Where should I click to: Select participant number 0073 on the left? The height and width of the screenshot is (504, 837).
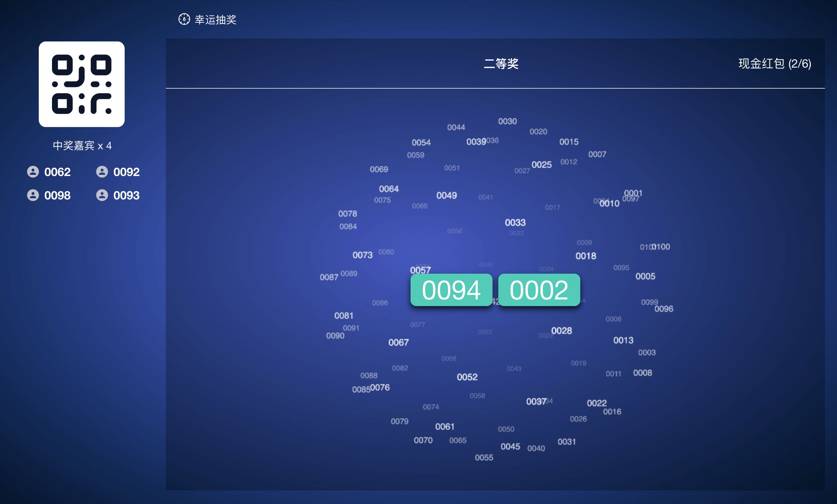[x=362, y=255]
